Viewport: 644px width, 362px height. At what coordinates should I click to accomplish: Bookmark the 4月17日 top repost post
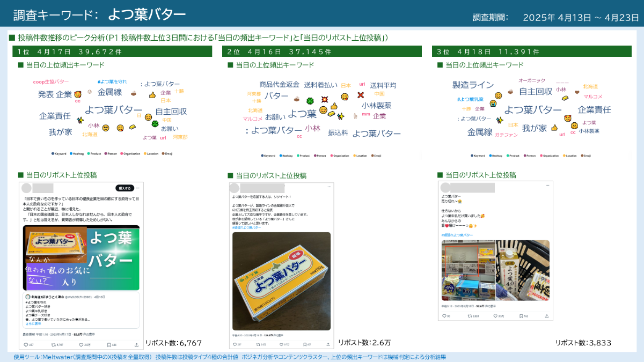pos(108,344)
